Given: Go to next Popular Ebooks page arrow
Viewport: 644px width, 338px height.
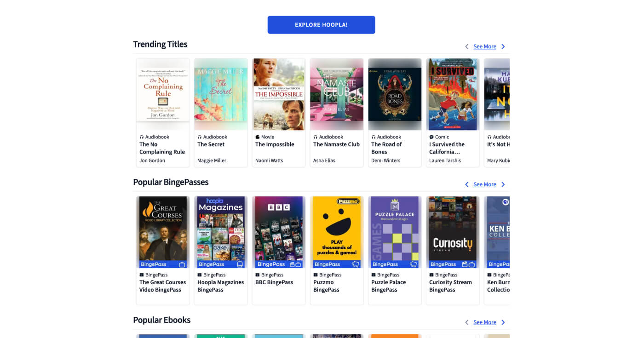Looking at the screenshot, I should pos(503,322).
